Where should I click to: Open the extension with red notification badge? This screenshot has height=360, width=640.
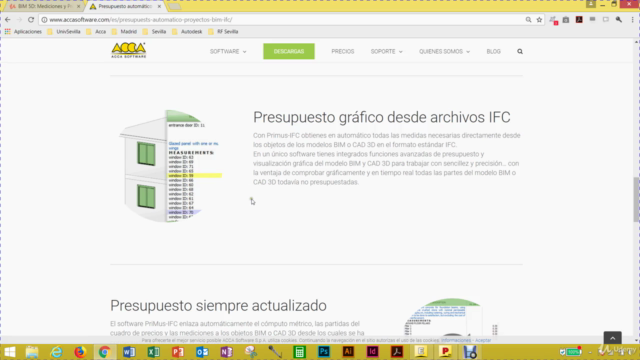pos(553,20)
